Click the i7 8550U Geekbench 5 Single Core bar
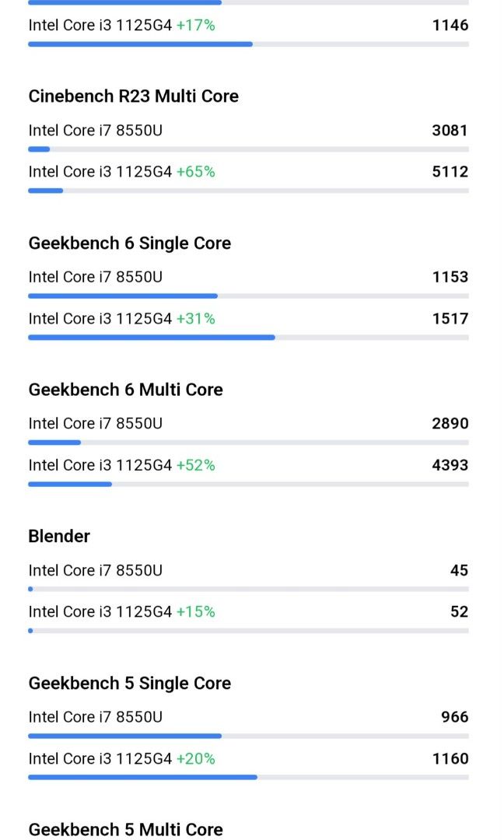504x840 pixels. [124, 736]
